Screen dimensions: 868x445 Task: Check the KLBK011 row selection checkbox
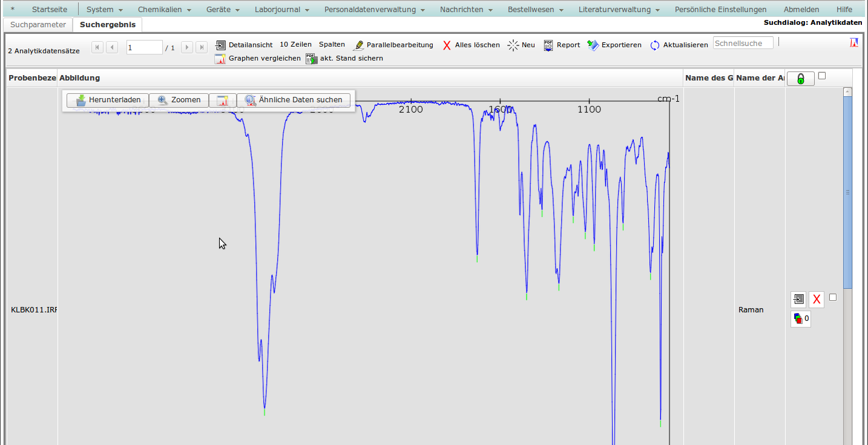click(833, 297)
